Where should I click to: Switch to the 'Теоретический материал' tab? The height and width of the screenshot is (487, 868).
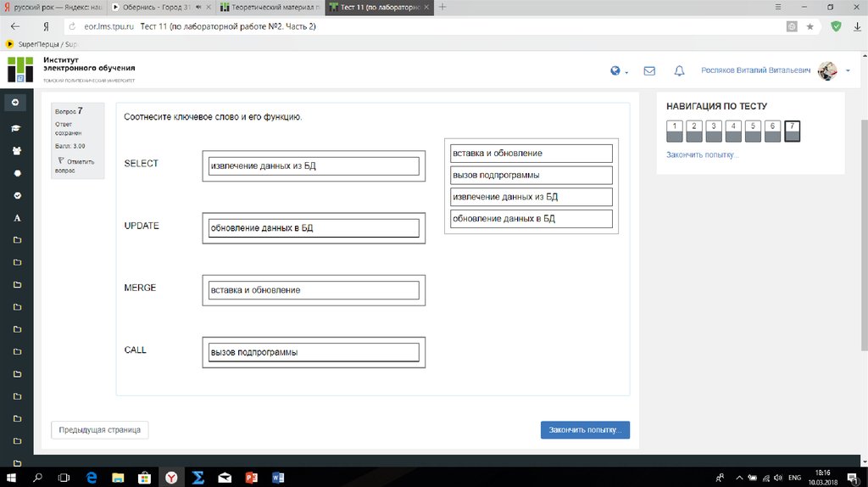coord(270,7)
